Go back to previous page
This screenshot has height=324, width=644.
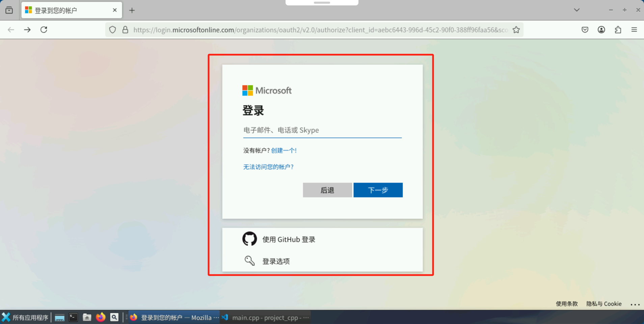11,30
